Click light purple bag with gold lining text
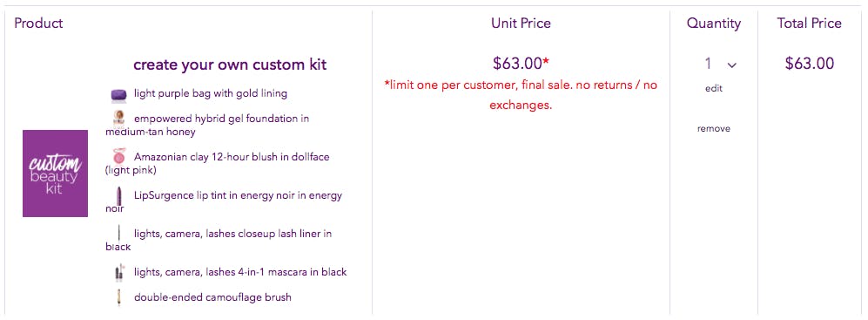Screen dimensions: 868x320 [x=211, y=93]
